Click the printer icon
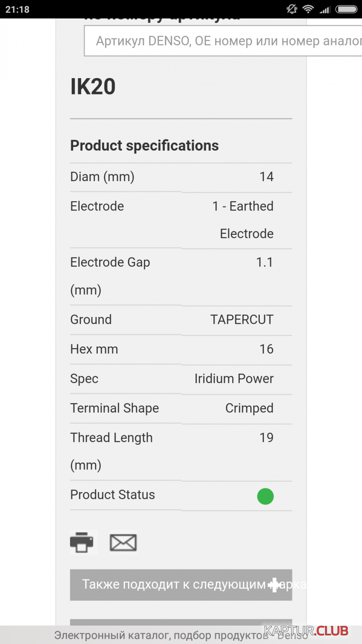 (x=82, y=542)
